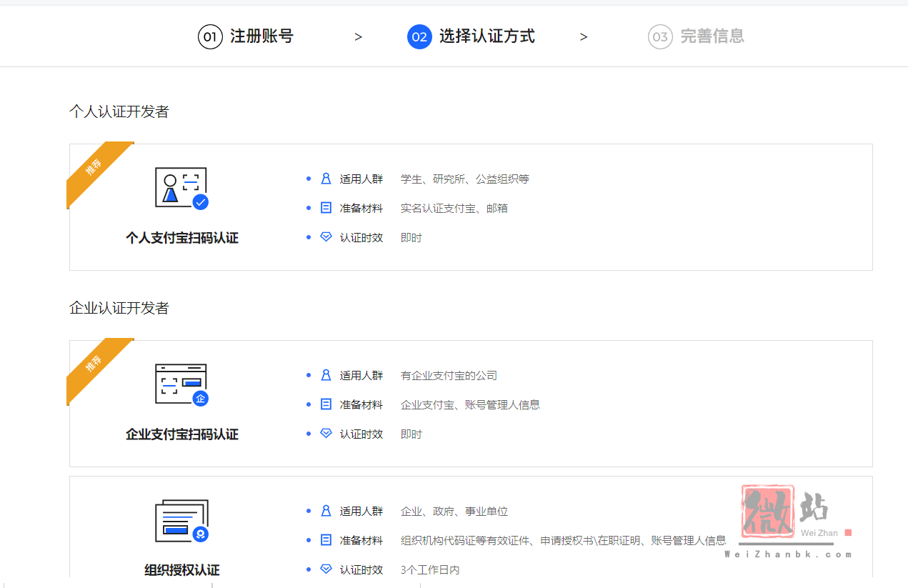
Task: Click text 企业支付宝、账号管理人信息
Action: 470,405
